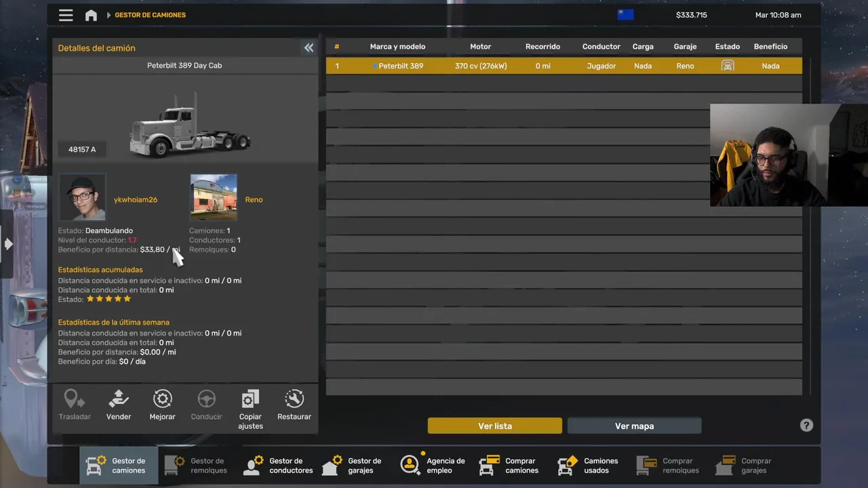Collapse the truck details panel
The width and height of the screenshot is (868, 488).
pyautogui.click(x=309, y=47)
